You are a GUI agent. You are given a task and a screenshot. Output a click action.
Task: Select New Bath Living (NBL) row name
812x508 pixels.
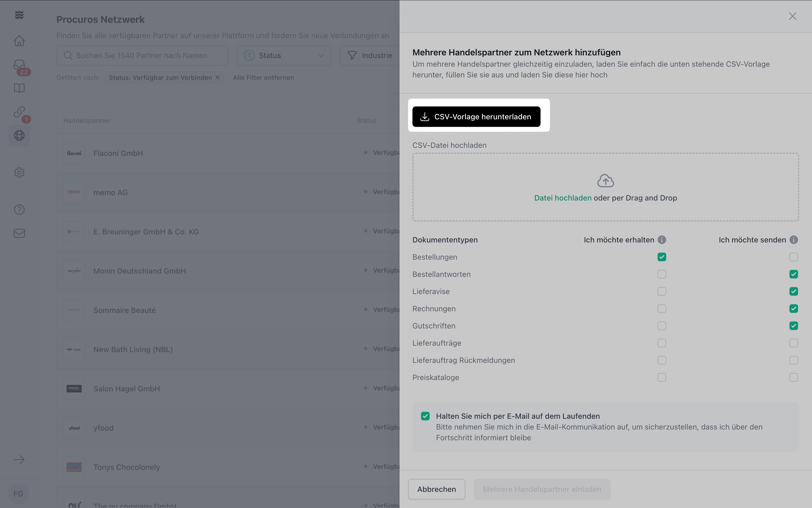tap(133, 349)
